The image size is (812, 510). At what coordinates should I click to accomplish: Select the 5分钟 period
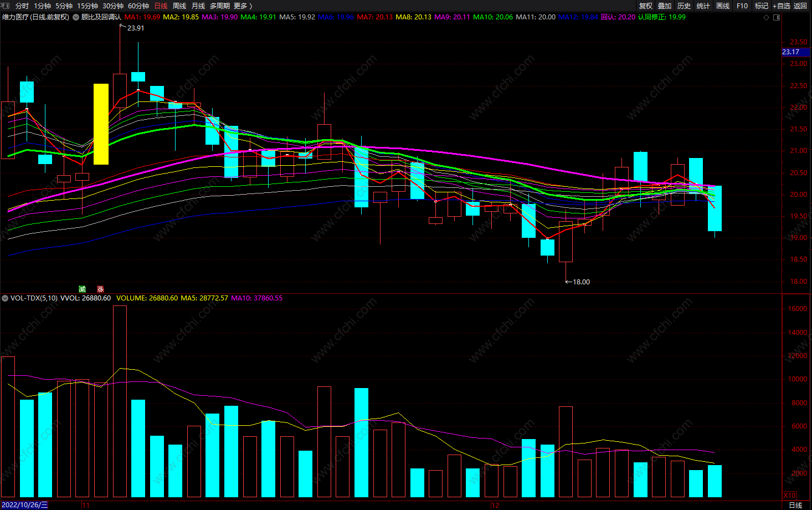tap(64, 6)
